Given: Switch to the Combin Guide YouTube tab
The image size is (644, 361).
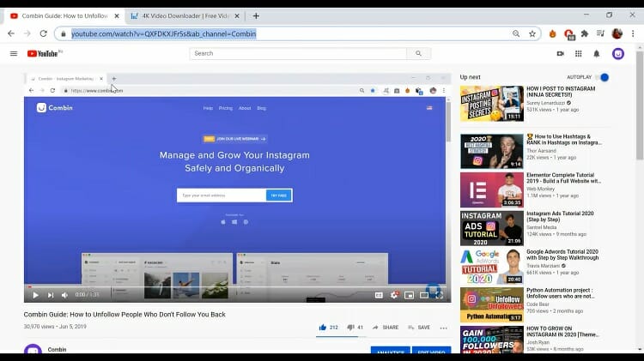Looking at the screenshot, I should 64,16.
